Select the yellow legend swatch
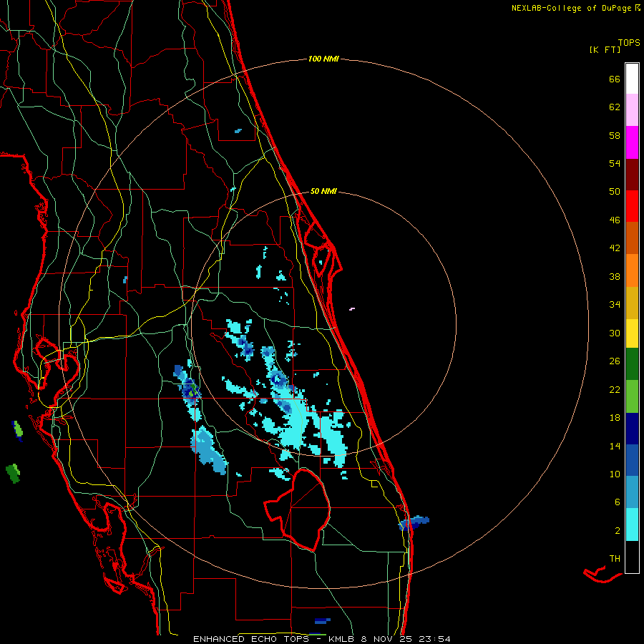644x644 pixels. tap(632, 333)
